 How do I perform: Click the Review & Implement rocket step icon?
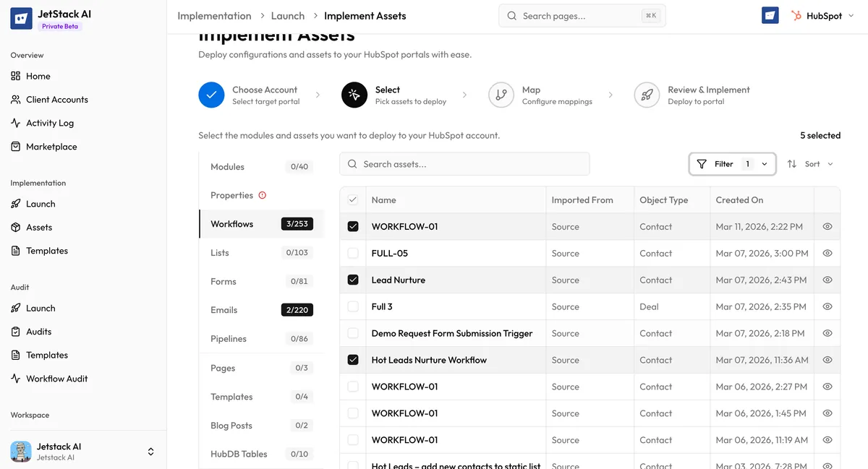646,95
